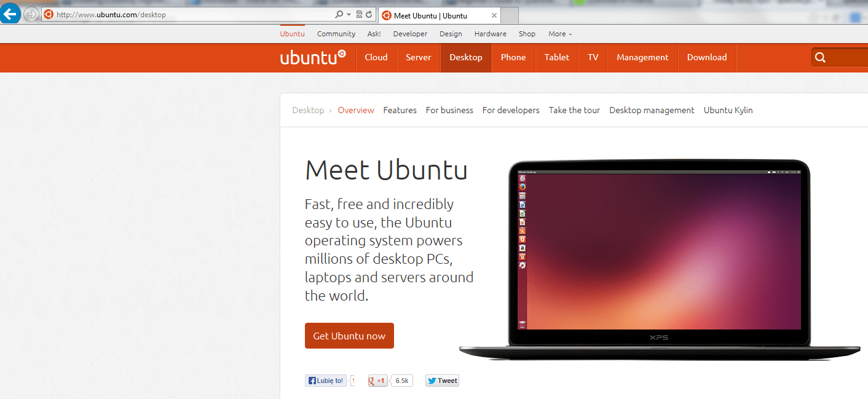
Task: Open the address bar autocomplete dropdown arrow
Action: point(349,14)
